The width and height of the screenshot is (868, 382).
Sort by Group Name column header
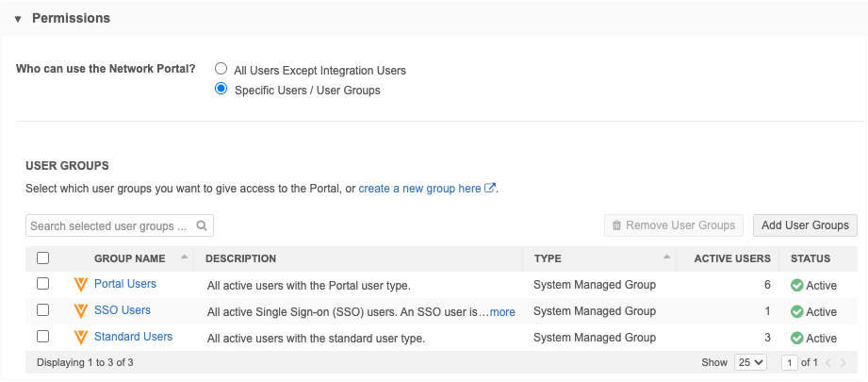click(x=130, y=258)
